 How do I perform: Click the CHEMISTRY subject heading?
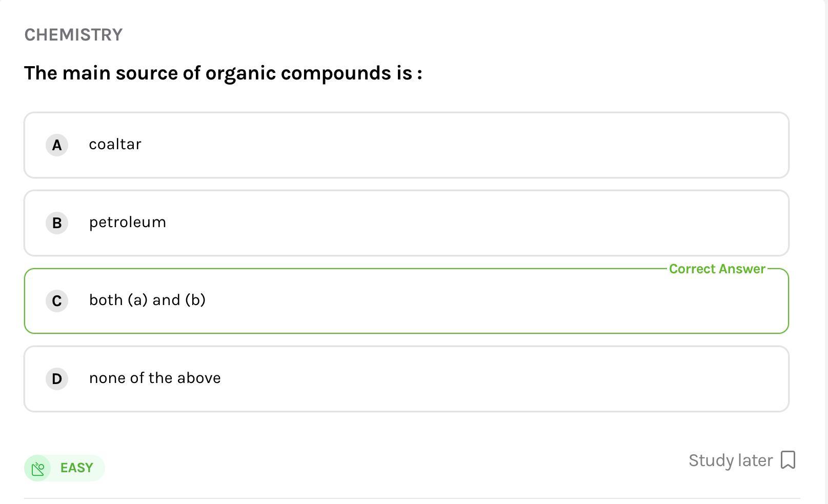73,35
